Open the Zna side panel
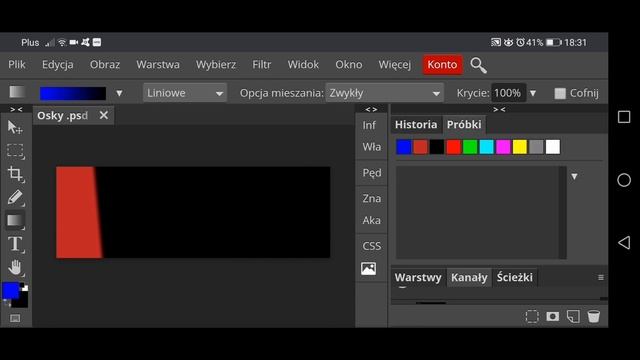640x360 pixels. coord(371,198)
